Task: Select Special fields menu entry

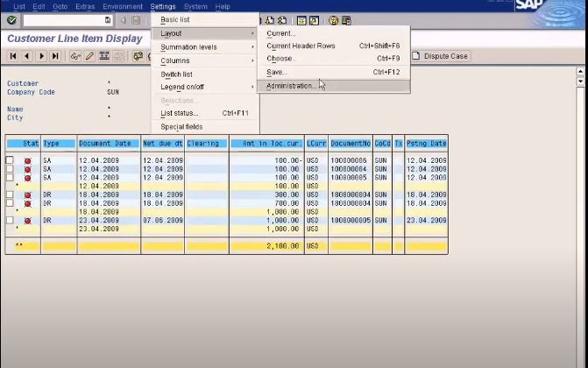Action: click(205, 127)
